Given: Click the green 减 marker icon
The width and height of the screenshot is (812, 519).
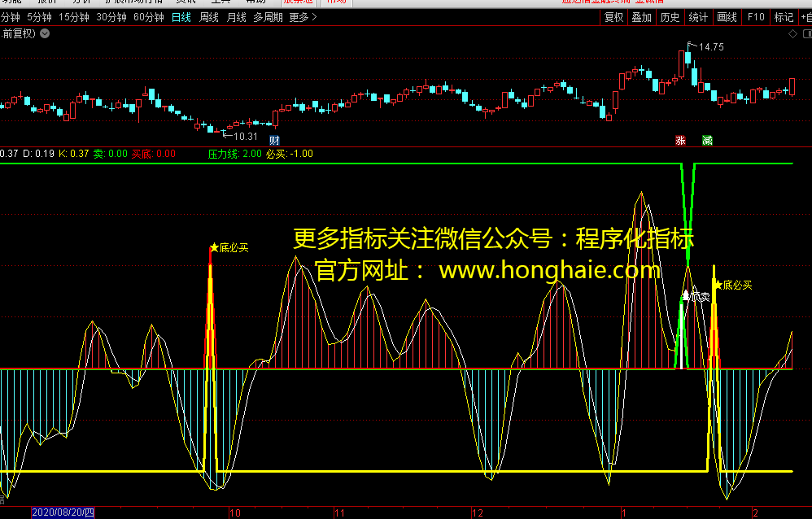Looking at the screenshot, I should [707, 141].
